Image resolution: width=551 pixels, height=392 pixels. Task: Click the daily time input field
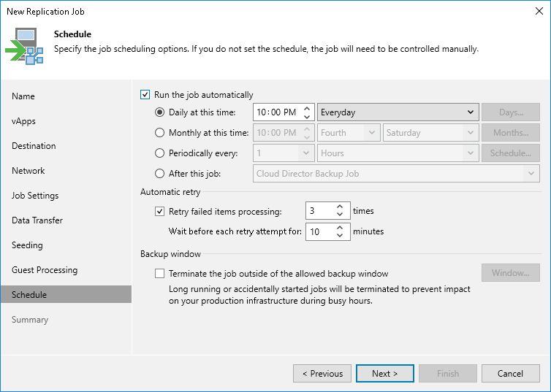(276, 112)
